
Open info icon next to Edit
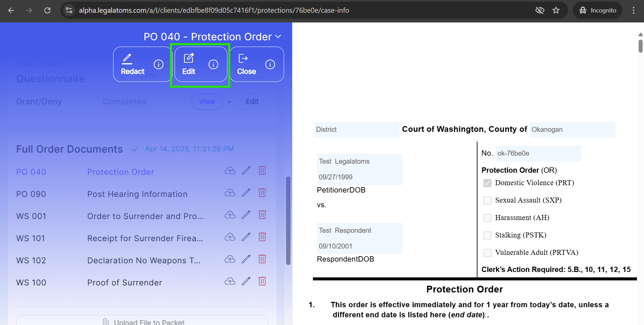click(213, 64)
